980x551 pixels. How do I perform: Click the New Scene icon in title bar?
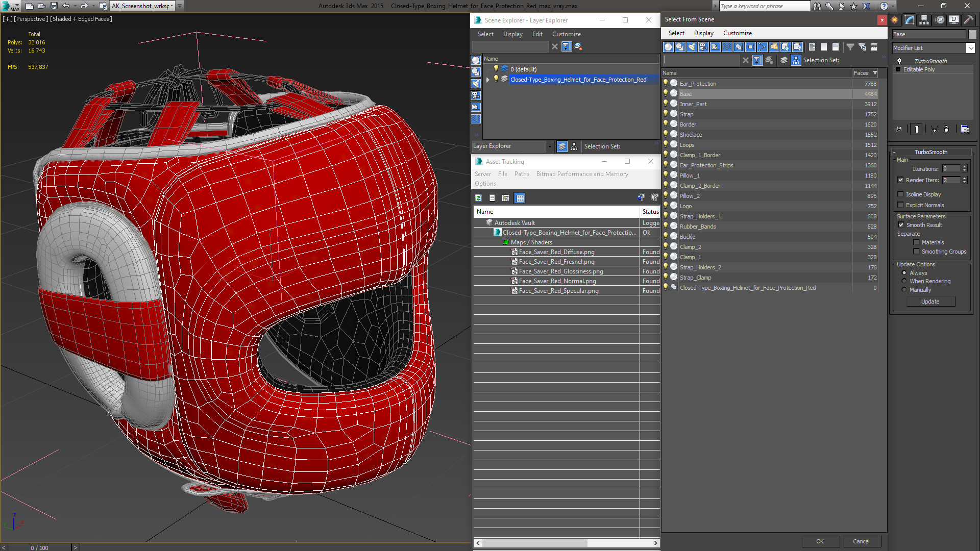click(29, 6)
